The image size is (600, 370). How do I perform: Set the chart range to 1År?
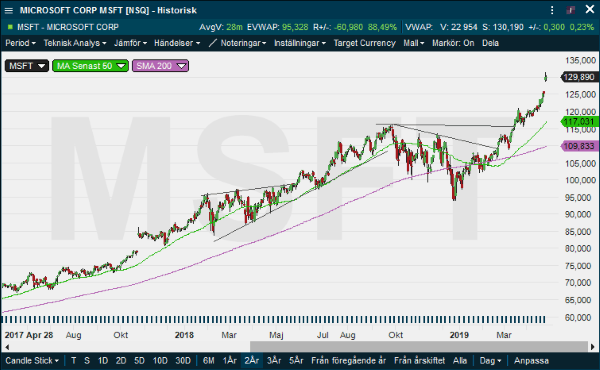point(230,360)
